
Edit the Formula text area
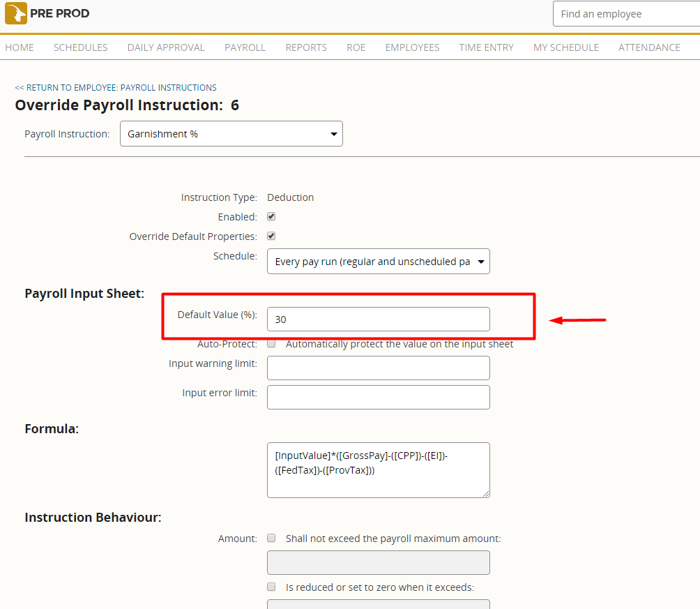tap(379, 470)
